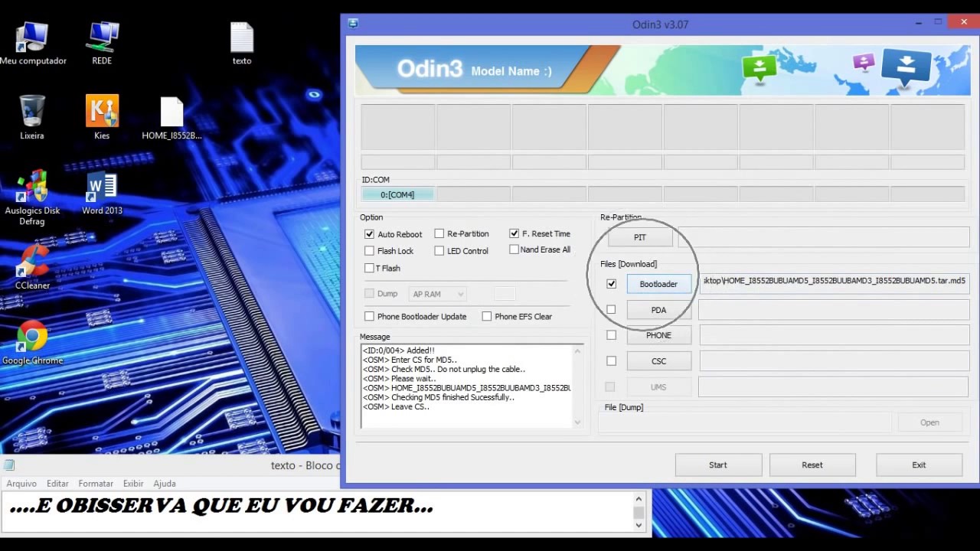Click the Exit button in Odin3

pyautogui.click(x=919, y=465)
